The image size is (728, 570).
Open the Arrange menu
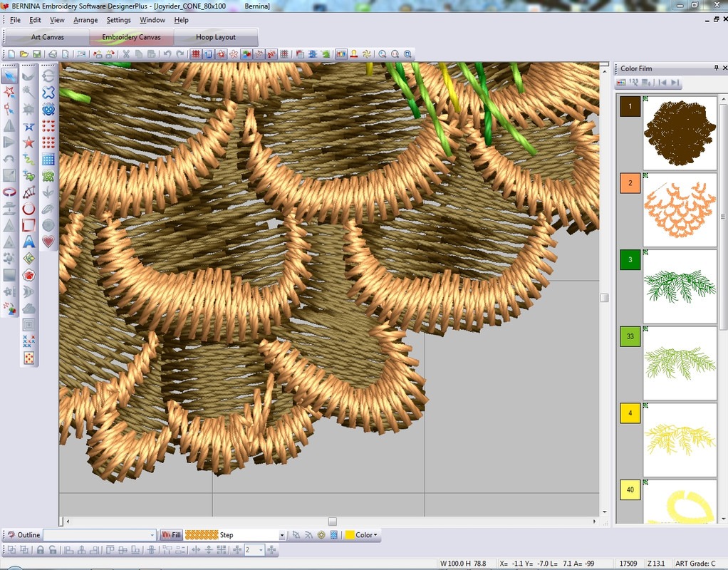[x=85, y=20]
